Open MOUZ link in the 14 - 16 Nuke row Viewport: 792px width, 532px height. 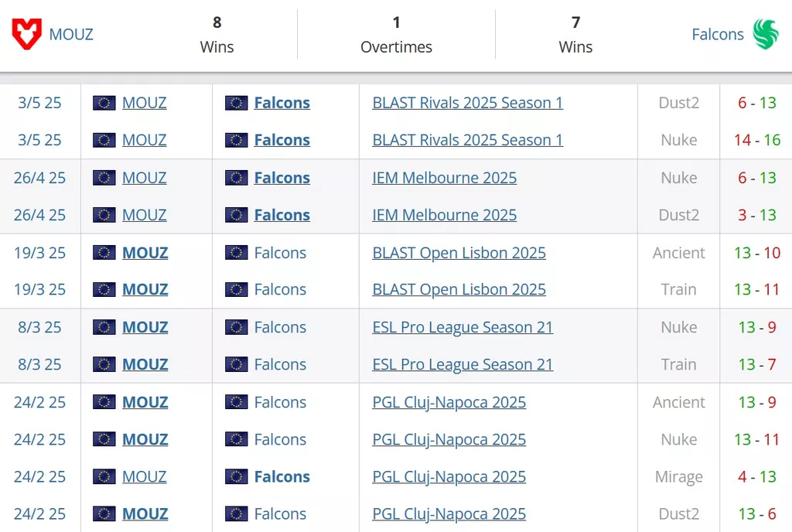click(145, 140)
